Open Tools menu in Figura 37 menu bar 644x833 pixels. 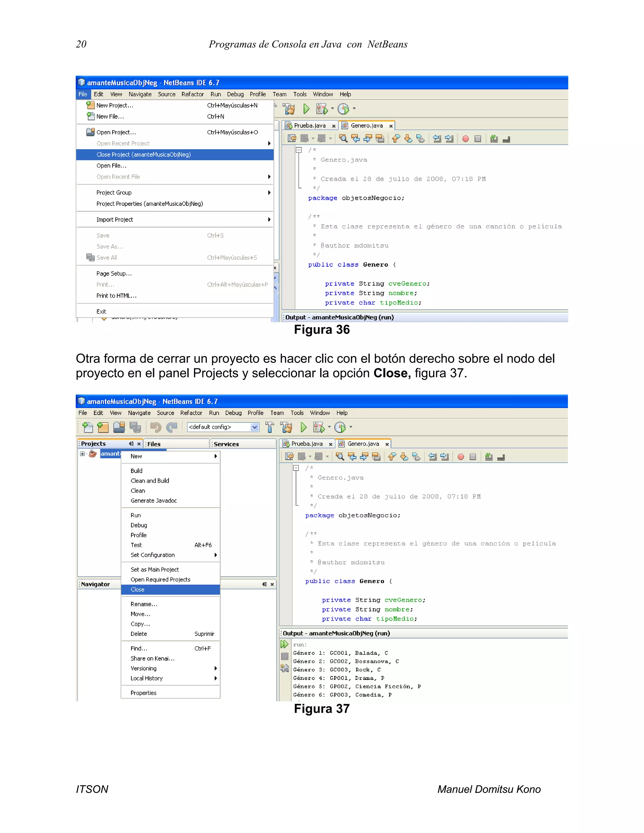point(297,413)
